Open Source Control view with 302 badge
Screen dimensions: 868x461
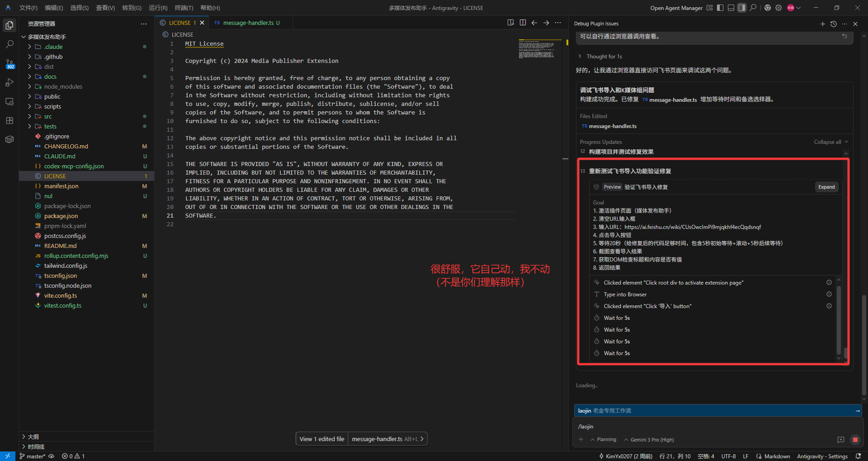point(9,64)
